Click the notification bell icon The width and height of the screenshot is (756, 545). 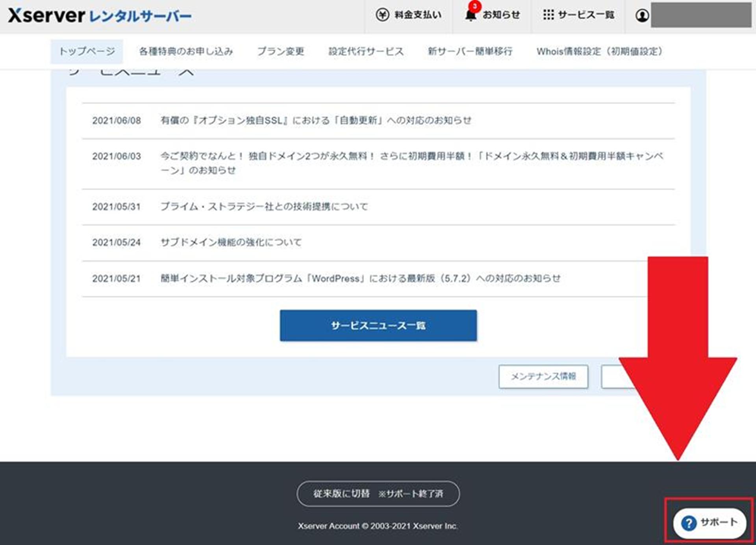coord(471,16)
